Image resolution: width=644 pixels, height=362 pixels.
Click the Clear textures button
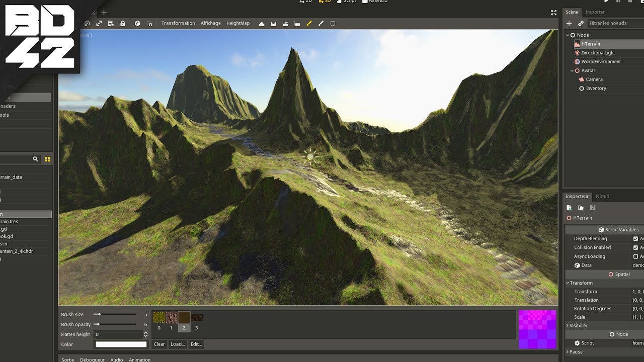(159, 344)
